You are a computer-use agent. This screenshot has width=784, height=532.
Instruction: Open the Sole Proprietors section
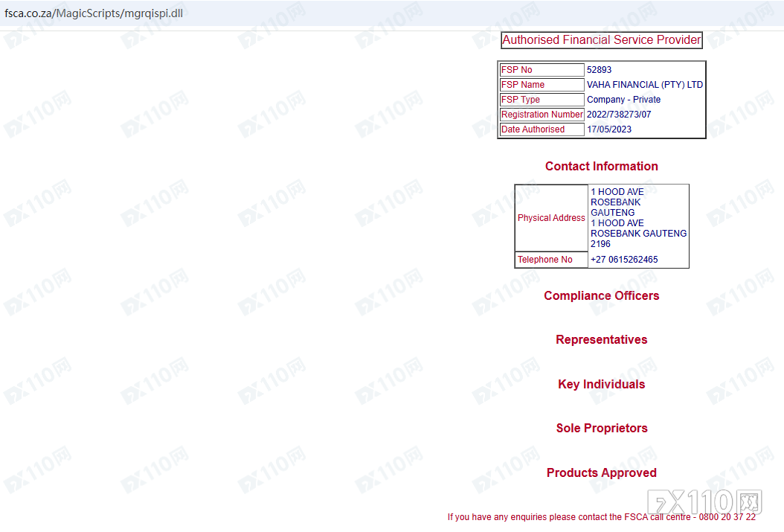[x=601, y=428]
